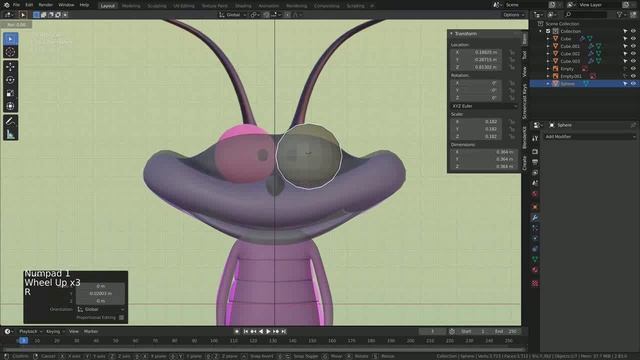Open the Physics properties tab icon
The height and width of the screenshot is (360, 640).
coord(535,239)
